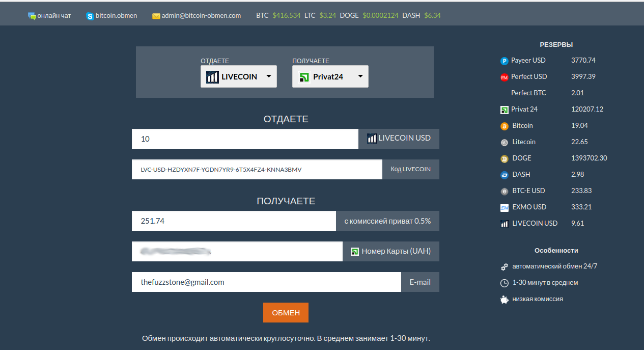Click the bitcoin.obmen Skype link
The width and height of the screenshot is (644, 350).
[117, 16]
